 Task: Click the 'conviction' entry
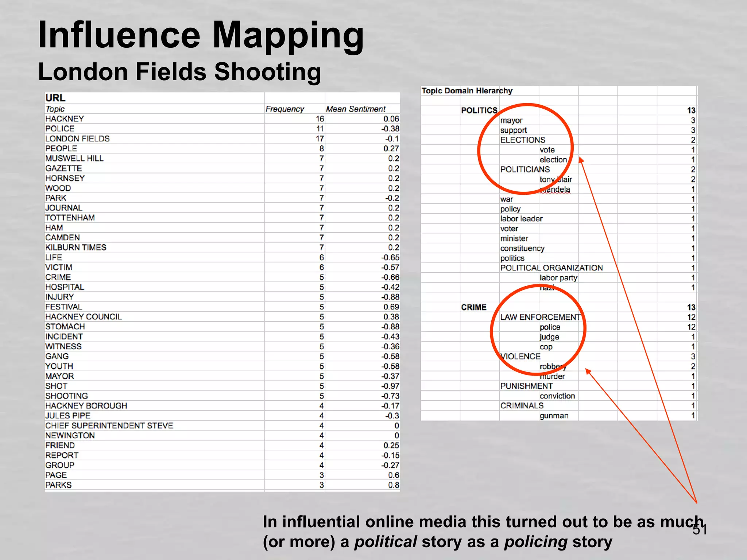coord(557,396)
